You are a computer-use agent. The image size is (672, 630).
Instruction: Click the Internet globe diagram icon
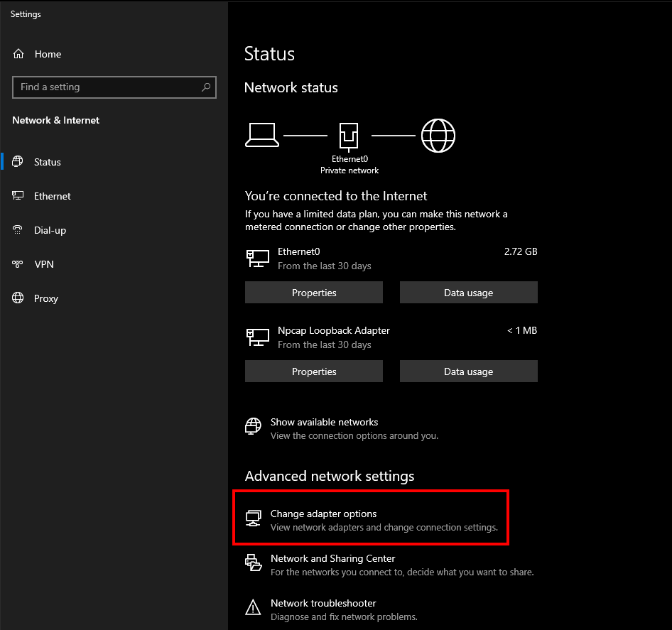(x=438, y=136)
